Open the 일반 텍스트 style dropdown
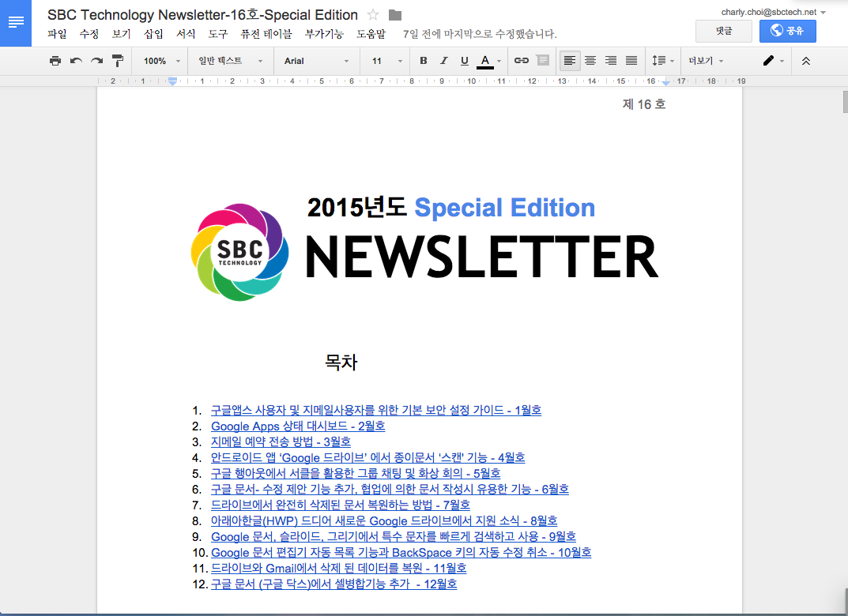The image size is (848, 616). 231,61
